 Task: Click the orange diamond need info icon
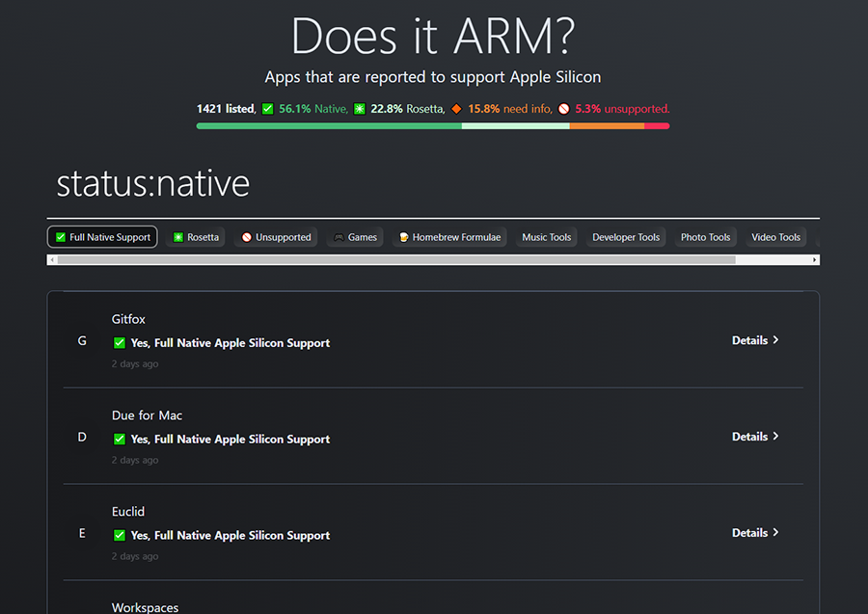456,109
